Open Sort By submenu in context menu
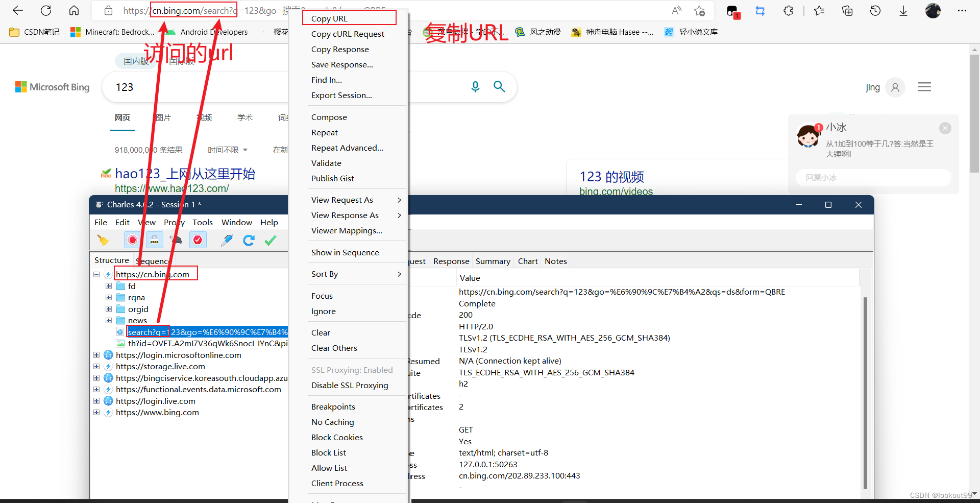The height and width of the screenshot is (503, 980). [x=357, y=274]
